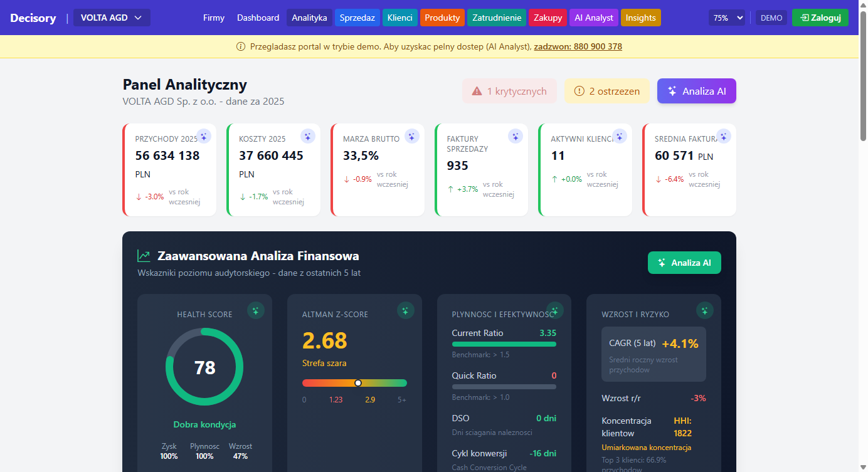Show the 1 krytycznych alerts
The width and height of the screenshot is (868, 472).
click(509, 91)
